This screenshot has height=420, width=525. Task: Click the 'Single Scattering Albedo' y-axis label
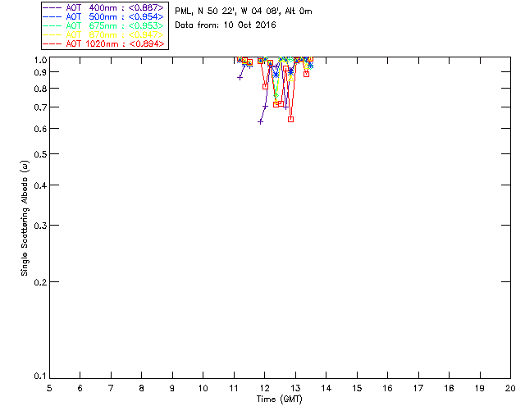pos(25,218)
